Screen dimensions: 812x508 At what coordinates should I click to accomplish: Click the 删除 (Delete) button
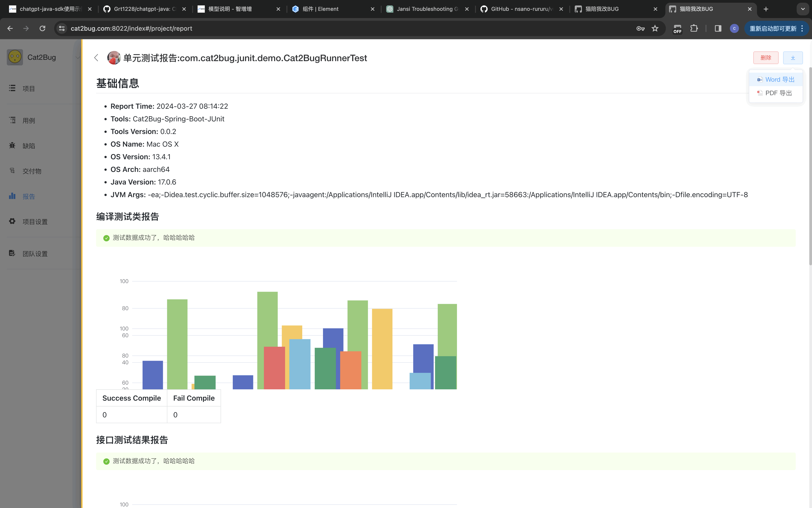tap(765, 57)
